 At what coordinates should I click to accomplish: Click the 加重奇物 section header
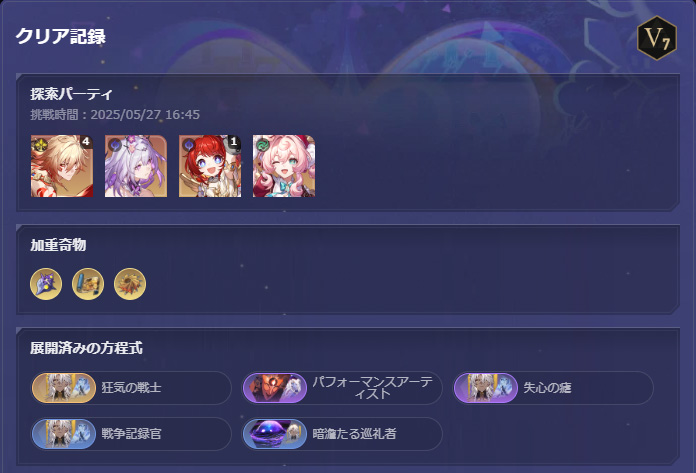pos(58,245)
